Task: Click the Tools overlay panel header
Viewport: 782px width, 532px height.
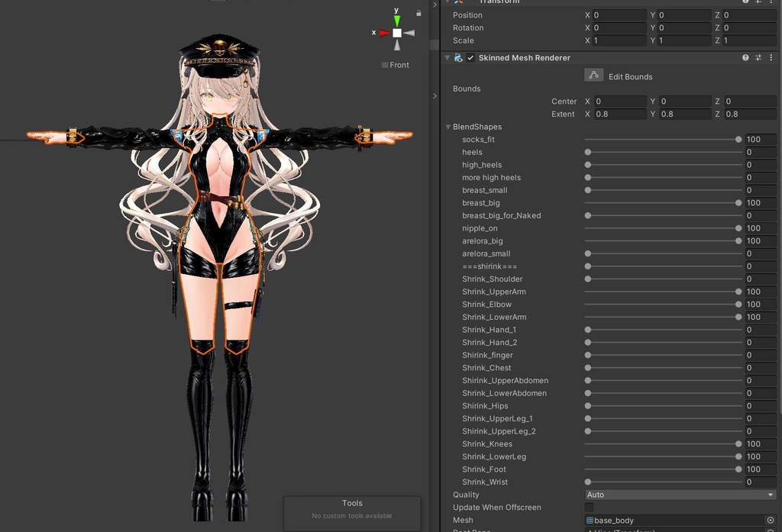Action: [x=352, y=503]
